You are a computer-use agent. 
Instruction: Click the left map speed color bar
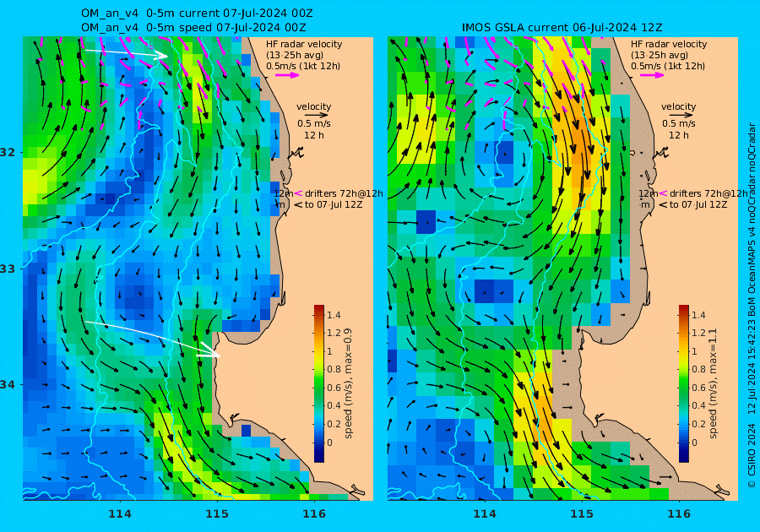(x=319, y=383)
